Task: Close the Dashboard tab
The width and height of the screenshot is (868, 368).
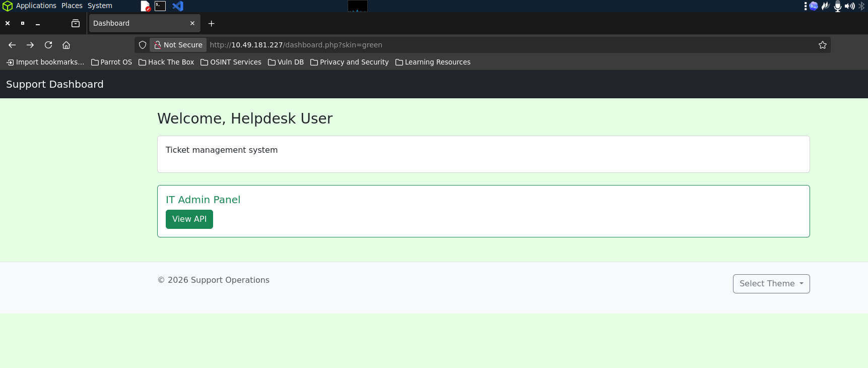Action: tap(192, 23)
